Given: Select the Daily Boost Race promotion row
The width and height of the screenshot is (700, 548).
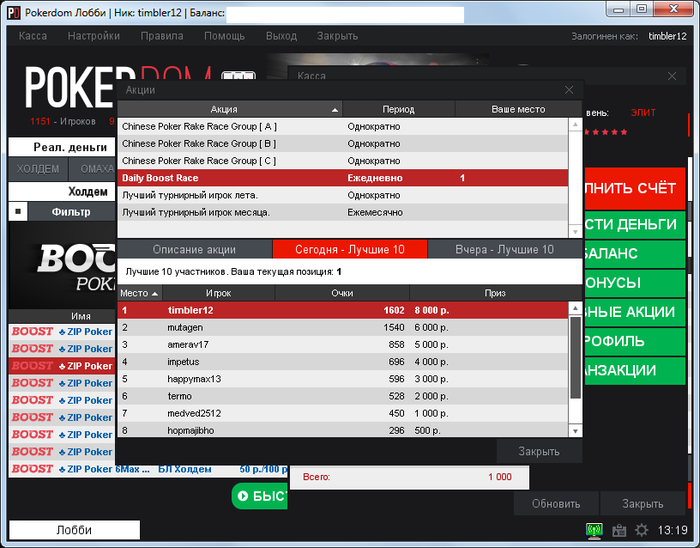Looking at the screenshot, I should click(343, 178).
